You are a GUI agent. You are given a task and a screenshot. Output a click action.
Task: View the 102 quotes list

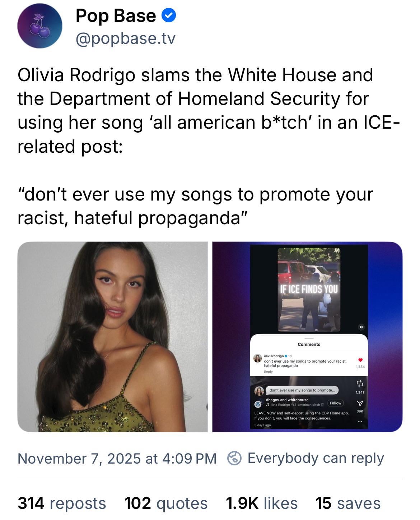[166, 503]
